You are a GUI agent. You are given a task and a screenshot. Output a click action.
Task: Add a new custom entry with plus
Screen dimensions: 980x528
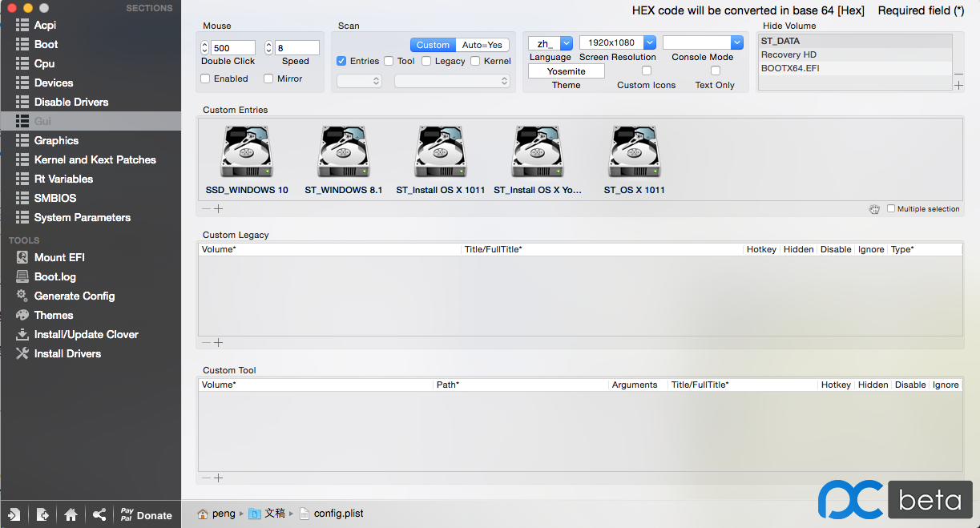point(218,208)
